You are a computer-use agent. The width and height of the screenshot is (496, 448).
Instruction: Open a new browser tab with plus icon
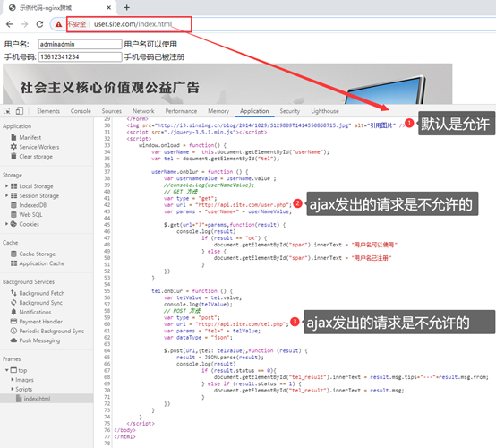coord(126,7)
